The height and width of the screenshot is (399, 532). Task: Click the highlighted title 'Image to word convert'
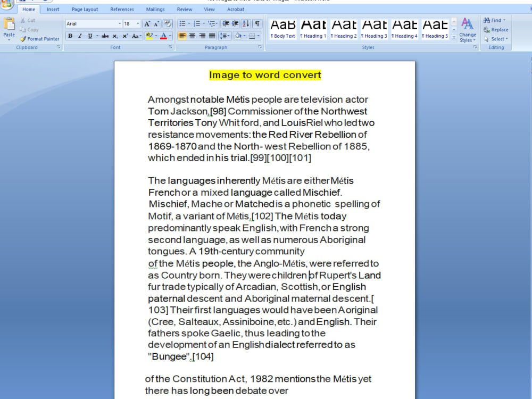[x=265, y=75]
